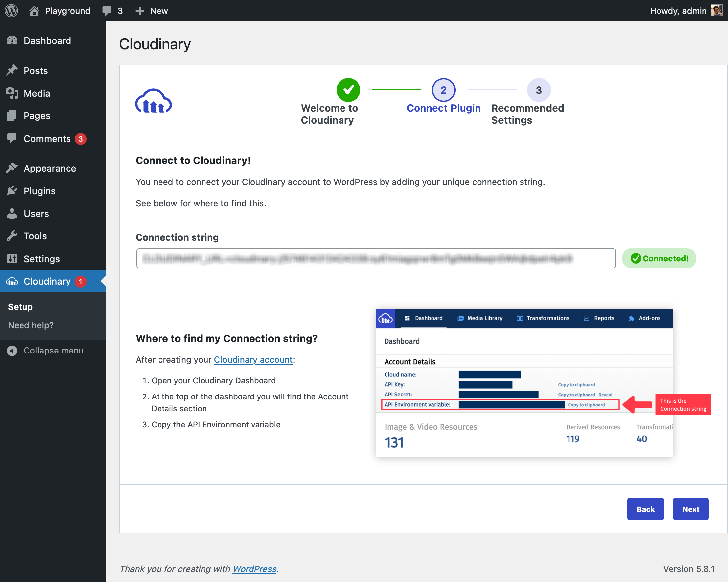Open the Howdy, admin account menu
The height and width of the screenshot is (582, 728).
click(678, 11)
